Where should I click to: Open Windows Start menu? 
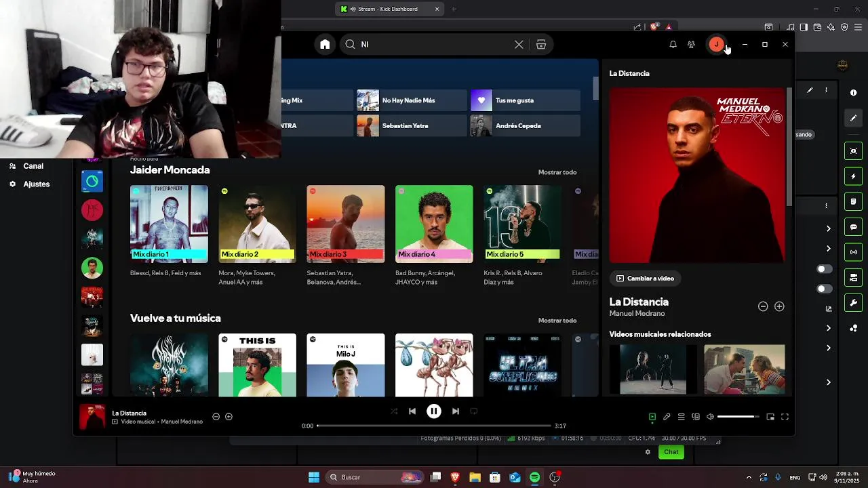[314, 477]
